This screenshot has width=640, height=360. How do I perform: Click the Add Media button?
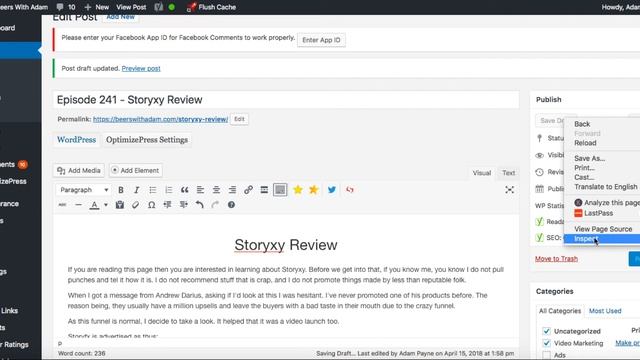79,171
